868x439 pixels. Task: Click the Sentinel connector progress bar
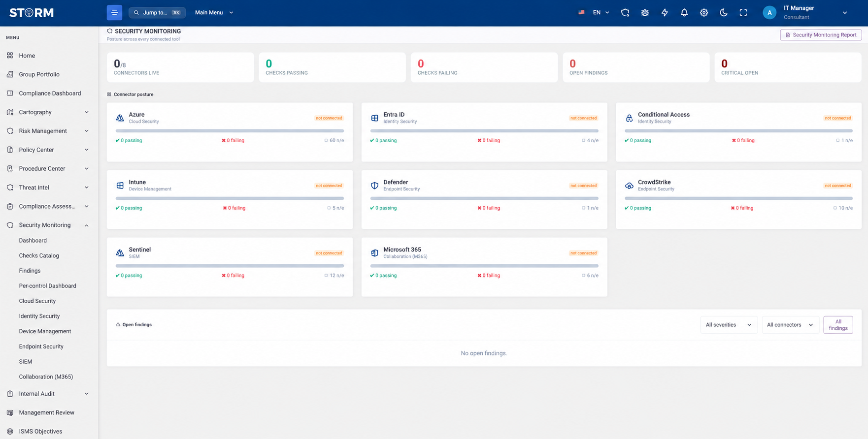[230, 266]
